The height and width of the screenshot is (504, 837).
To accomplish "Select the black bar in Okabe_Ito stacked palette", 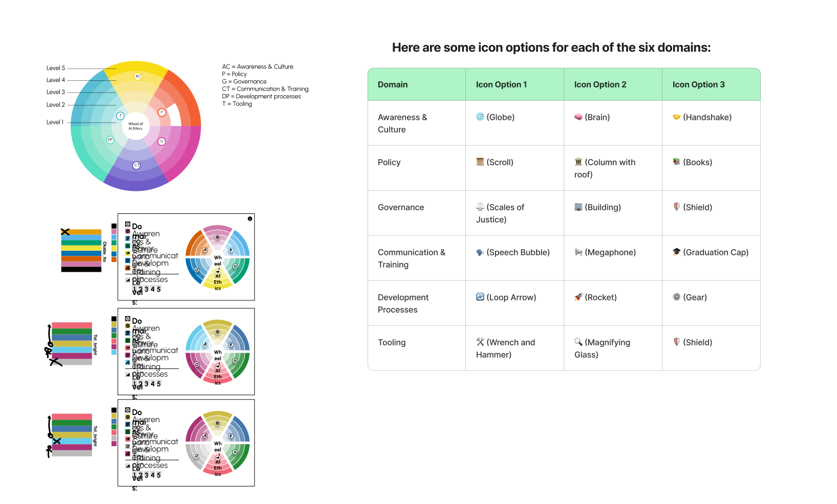I will (81, 269).
